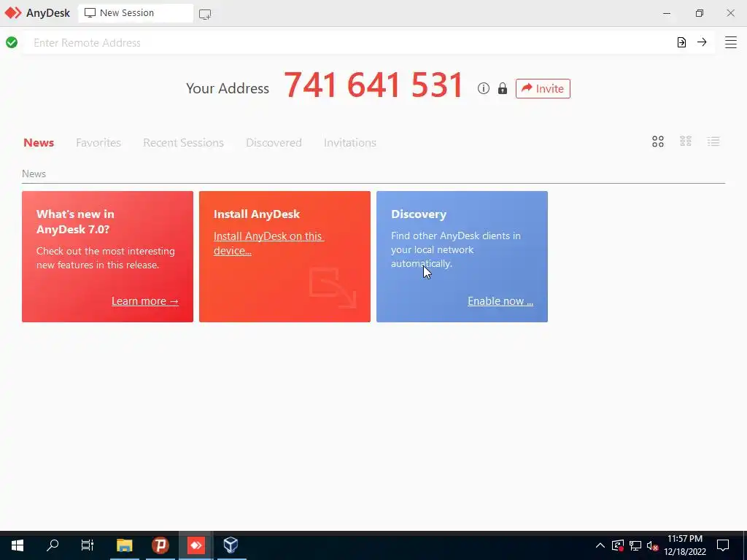Click the Invite button
This screenshot has height=560, width=747.
[x=543, y=88]
